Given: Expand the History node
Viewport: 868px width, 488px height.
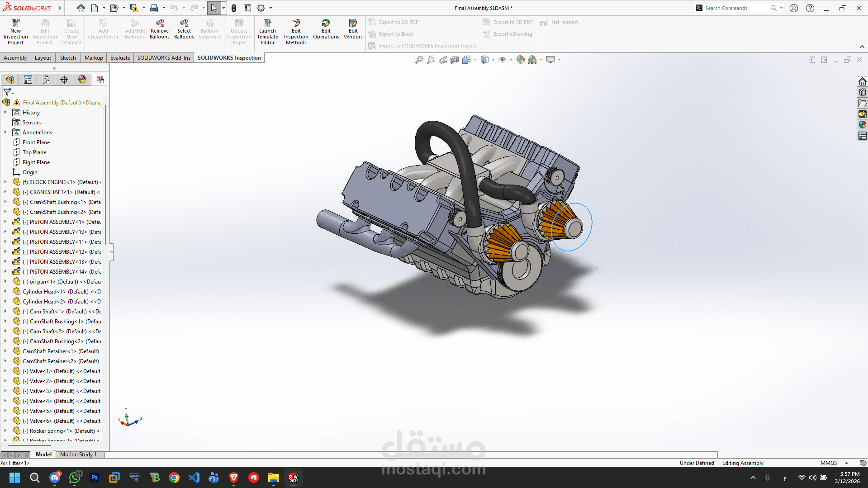Looking at the screenshot, I should (5, 113).
